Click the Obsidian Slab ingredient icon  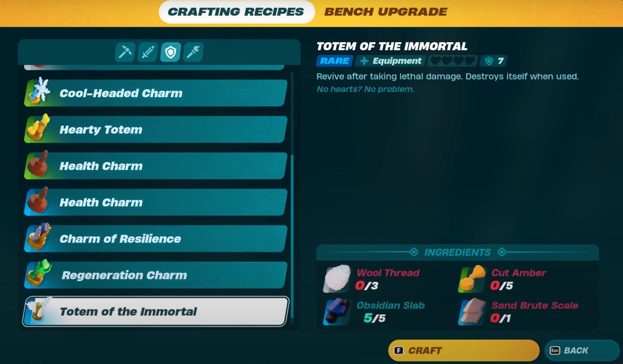click(x=338, y=312)
